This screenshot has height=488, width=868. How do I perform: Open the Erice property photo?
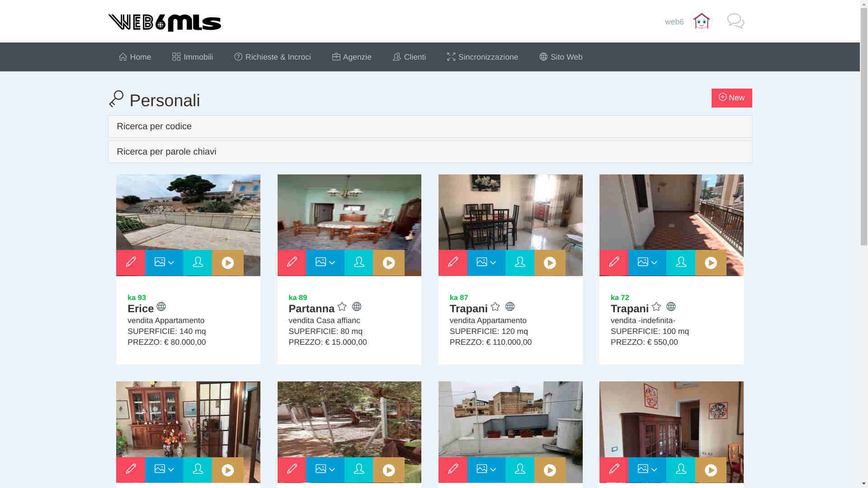tap(188, 211)
